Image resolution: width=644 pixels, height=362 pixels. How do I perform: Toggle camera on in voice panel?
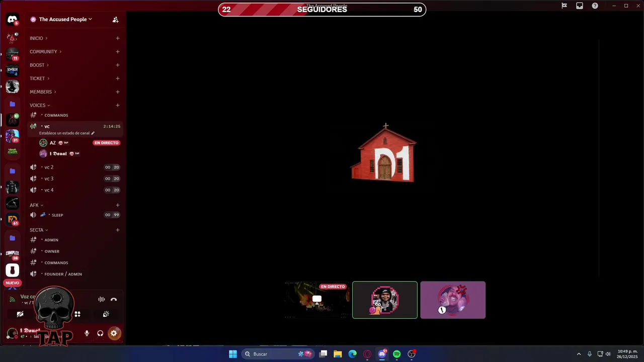coord(20,314)
